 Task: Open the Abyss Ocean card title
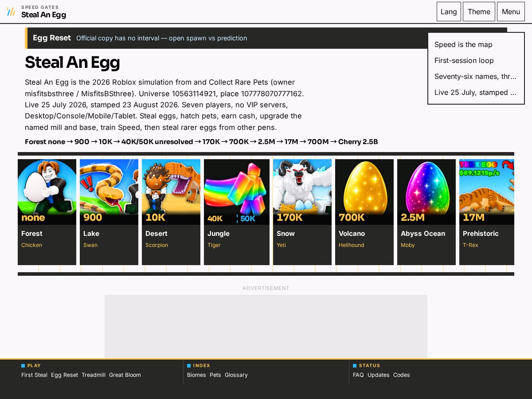click(x=423, y=234)
